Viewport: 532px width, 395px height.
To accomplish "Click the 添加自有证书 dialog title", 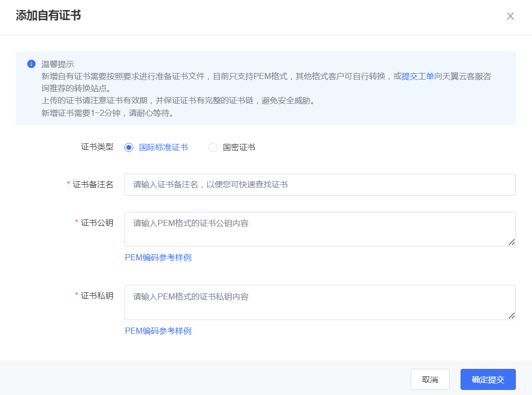I will click(x=48, y=16).
